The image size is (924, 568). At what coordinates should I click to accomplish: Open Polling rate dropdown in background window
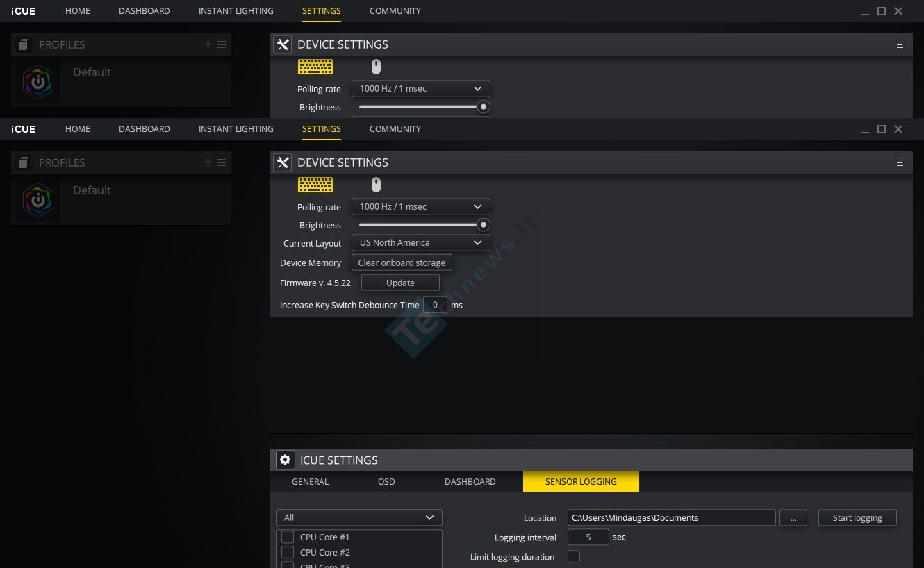421,88
